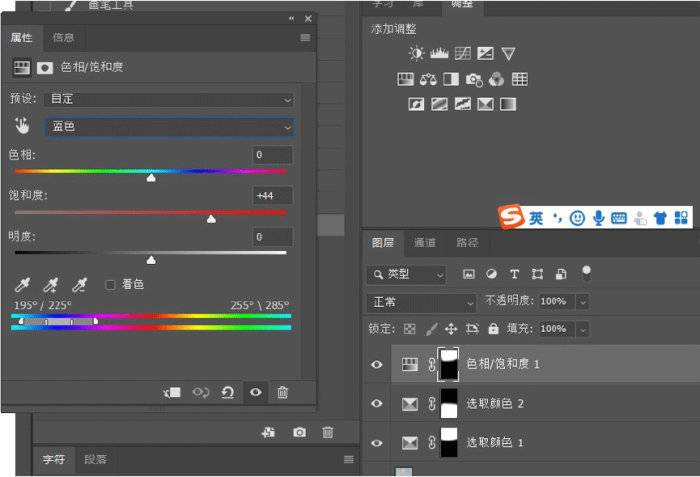The image size is (700, 477).
Task: Toggle the layer filtering switch
Action: pyautogui.click(x=586, y=273)
